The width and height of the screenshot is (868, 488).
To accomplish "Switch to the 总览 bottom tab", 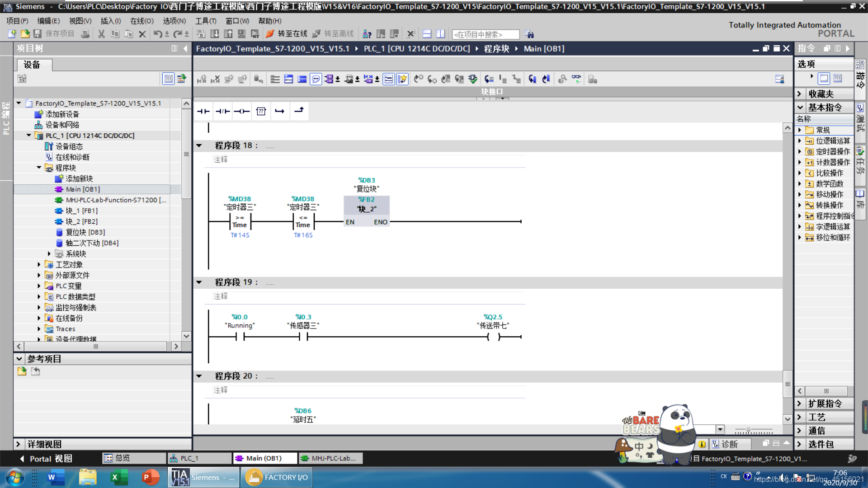I will point(134,458).
